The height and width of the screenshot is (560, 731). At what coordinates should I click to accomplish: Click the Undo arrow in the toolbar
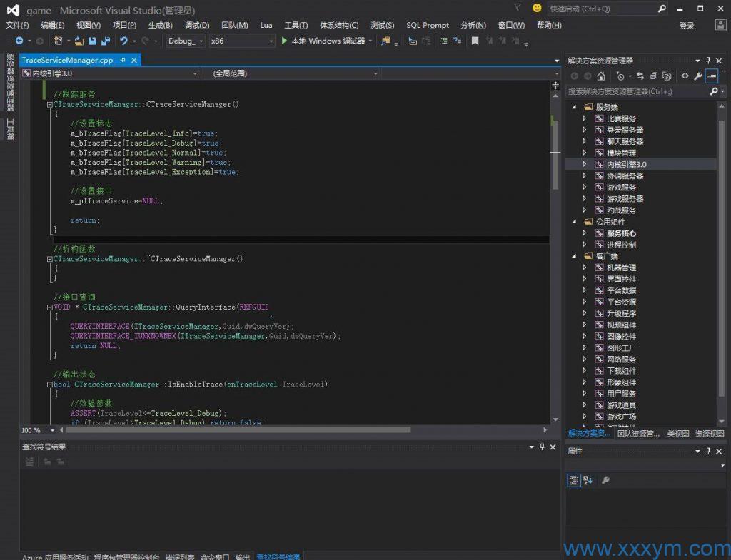[x=123, y=41]
